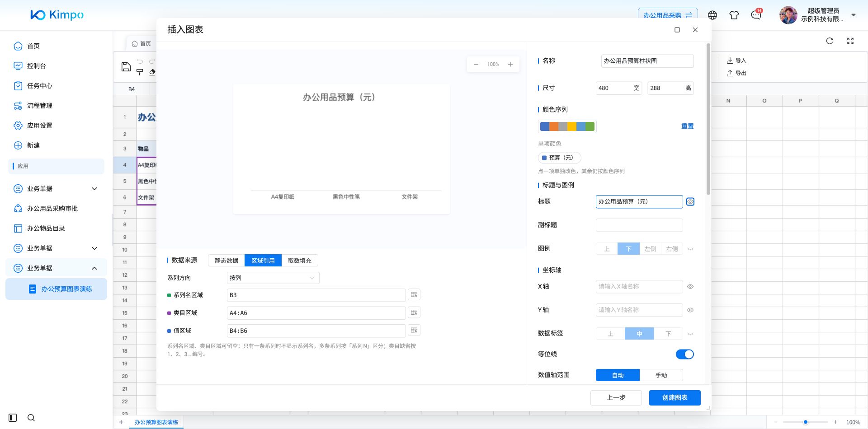Add a new sheet with plus icon
The image size is (868, 429).
coord(121,422)
